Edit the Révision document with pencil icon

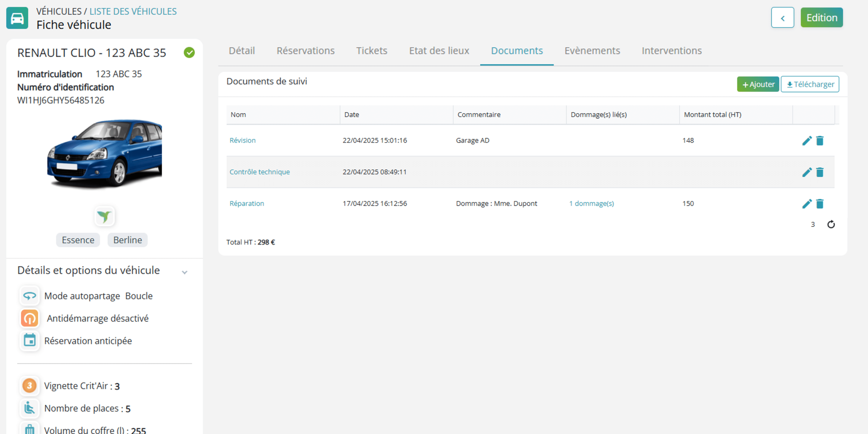click(x=807, y=140)
